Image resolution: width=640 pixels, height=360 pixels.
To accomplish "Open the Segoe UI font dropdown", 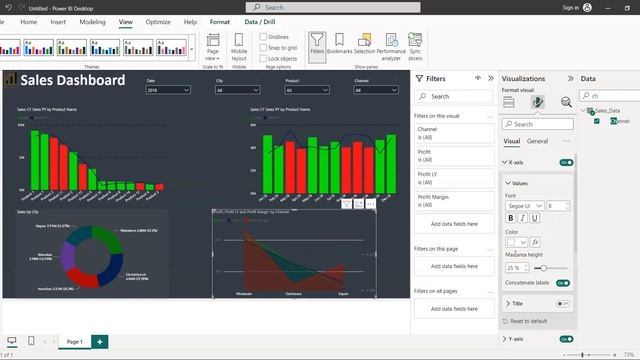I will [x=524, y=206].
